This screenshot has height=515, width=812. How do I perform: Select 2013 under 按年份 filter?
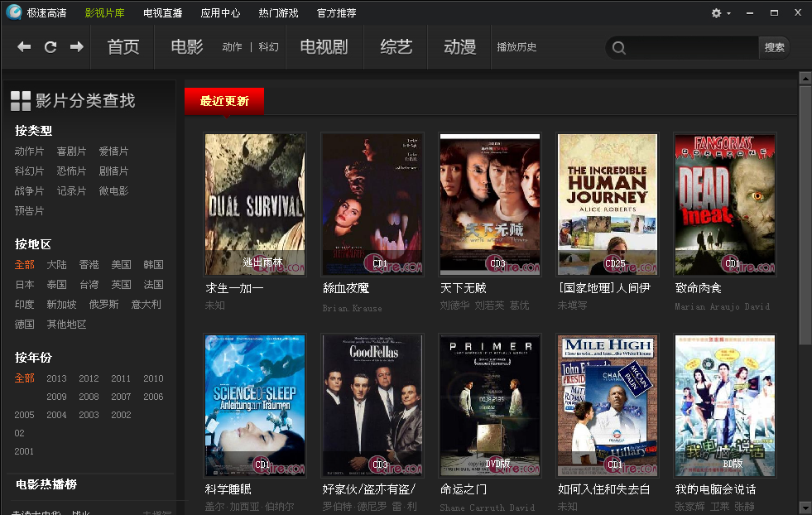point(56,378)
